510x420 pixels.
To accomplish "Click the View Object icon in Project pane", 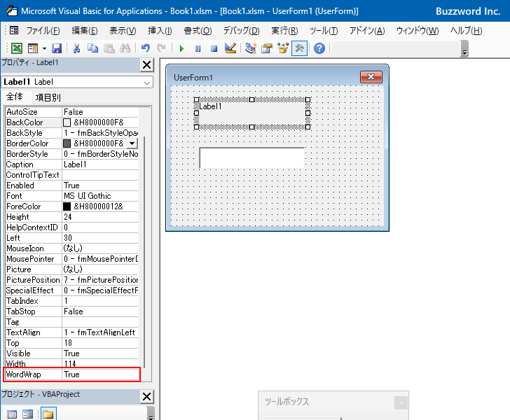I will [x=27, y=414].
